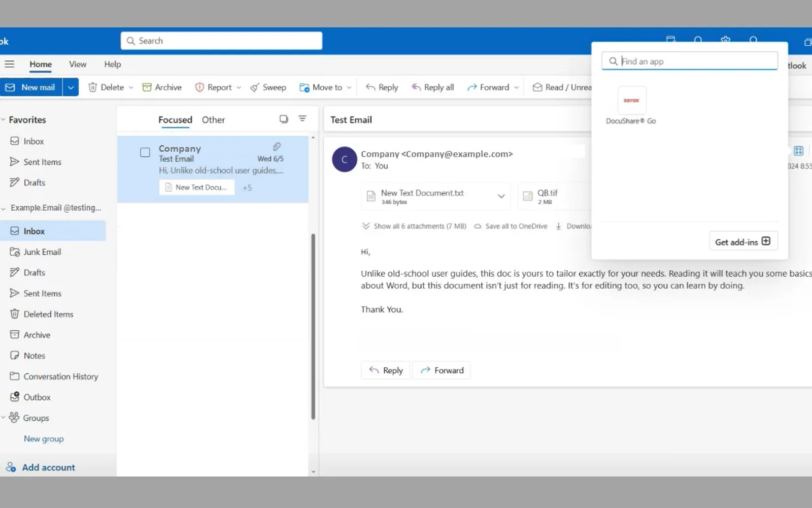812x508 pixels.
Task: Open New Text Document.txt attachment dropdown
Action: 501,197
